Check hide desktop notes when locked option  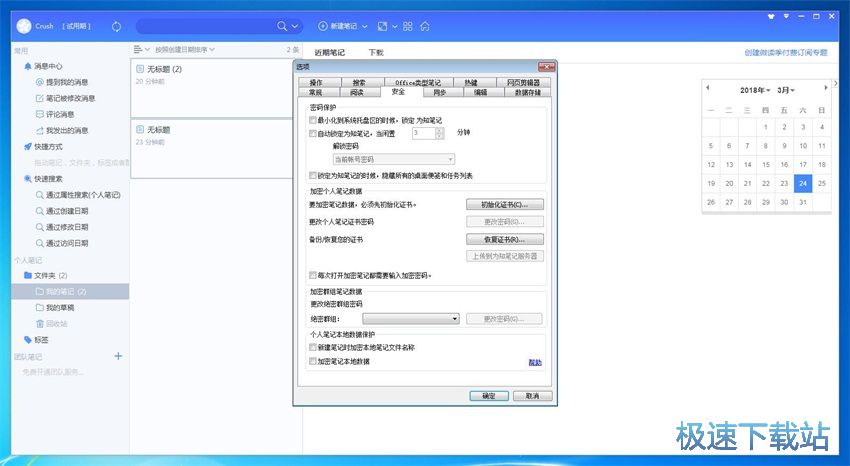tap(313, 175)
